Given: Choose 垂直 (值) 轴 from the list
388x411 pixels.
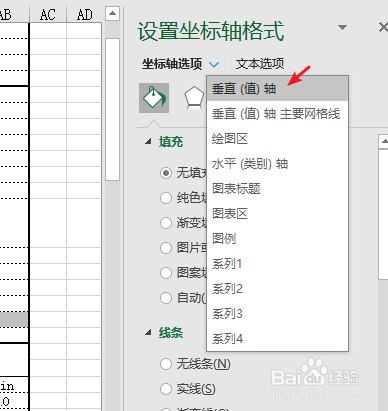Looking at the screenshot, I should click(277, 89).
